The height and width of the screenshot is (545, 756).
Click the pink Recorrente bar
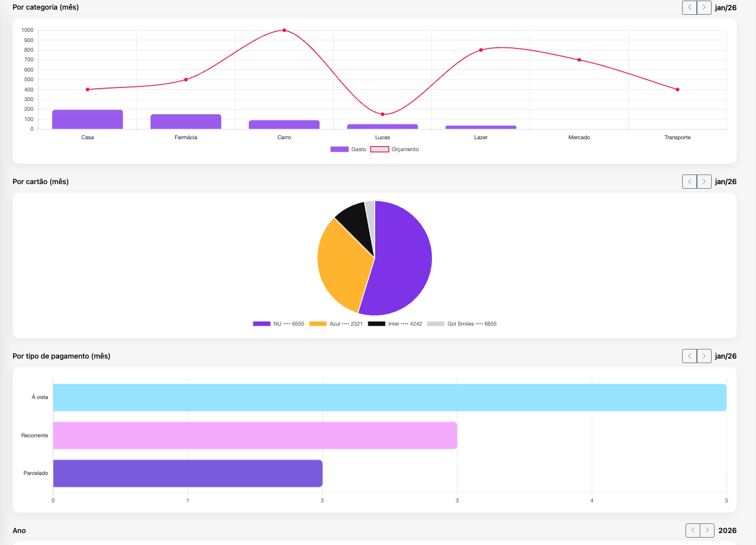click(255, 435)
